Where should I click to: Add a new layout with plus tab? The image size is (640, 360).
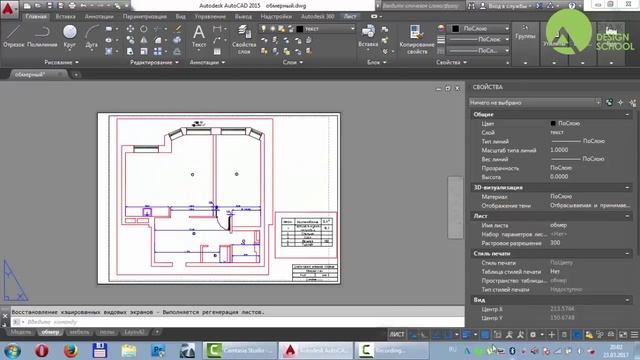tap(157, 332)
